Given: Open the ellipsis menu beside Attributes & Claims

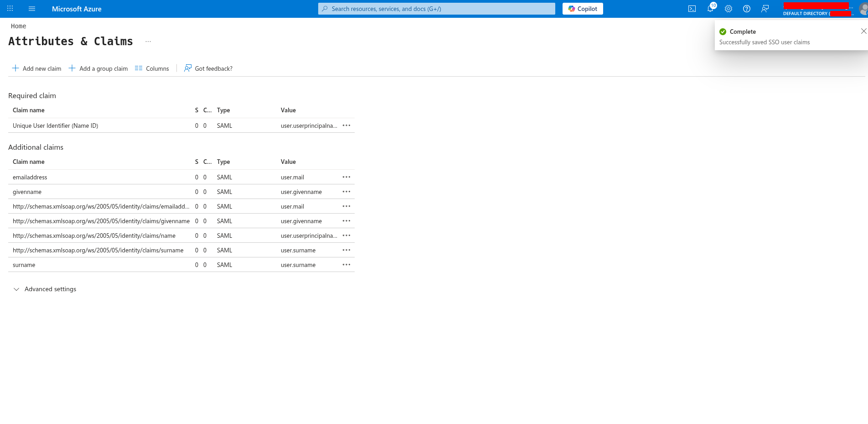Looking at the screenshot, I should click(148, 42).
